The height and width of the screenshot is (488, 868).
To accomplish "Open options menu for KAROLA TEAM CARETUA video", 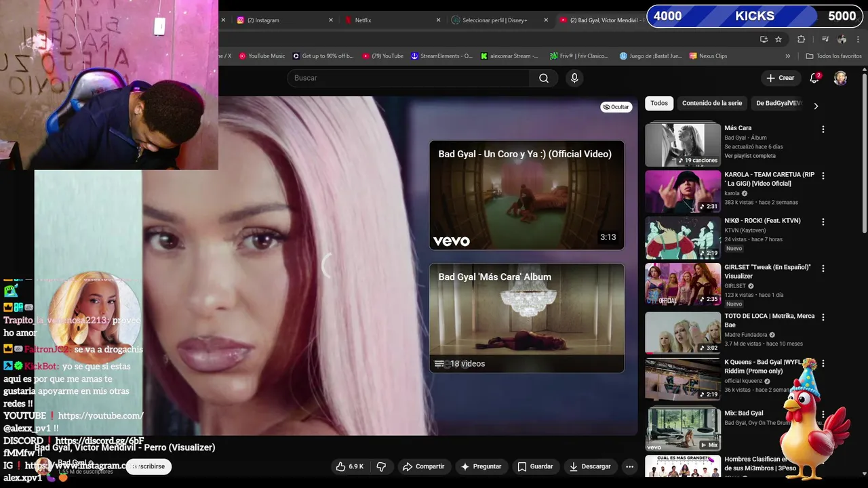I will coord(823,176).
